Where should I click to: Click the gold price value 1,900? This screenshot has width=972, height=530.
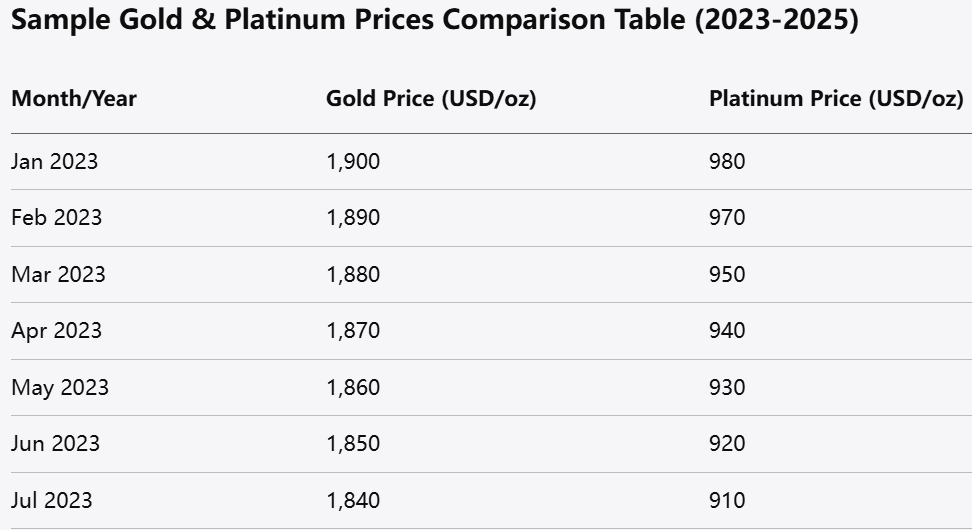[353, 161]
